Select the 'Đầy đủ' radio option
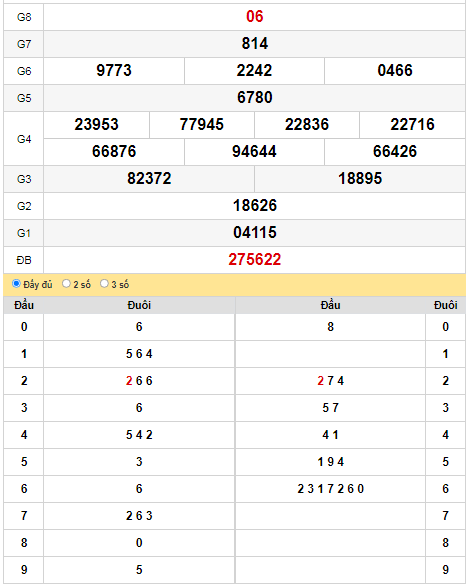 [16, 284]
